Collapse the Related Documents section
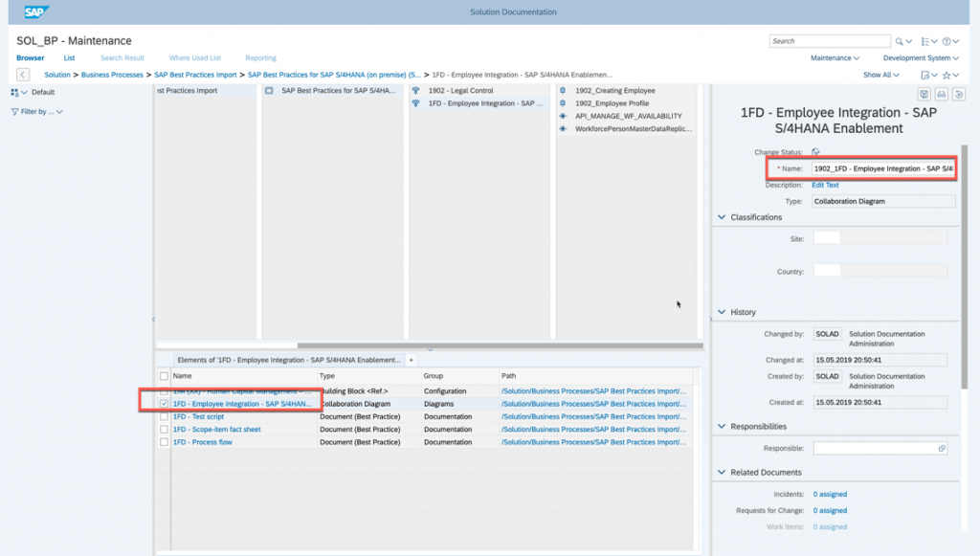 tap(722, 473)
